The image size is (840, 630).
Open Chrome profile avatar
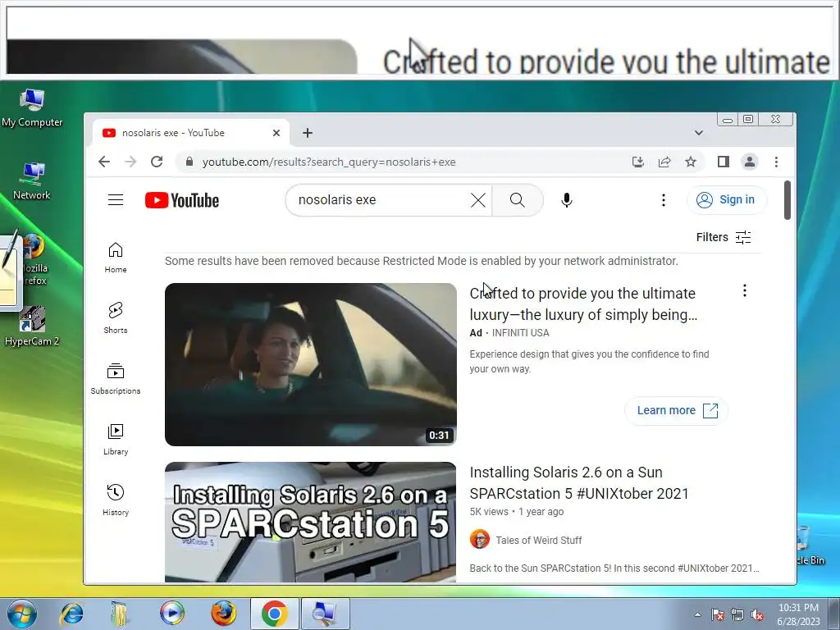[x=750, y=162]
